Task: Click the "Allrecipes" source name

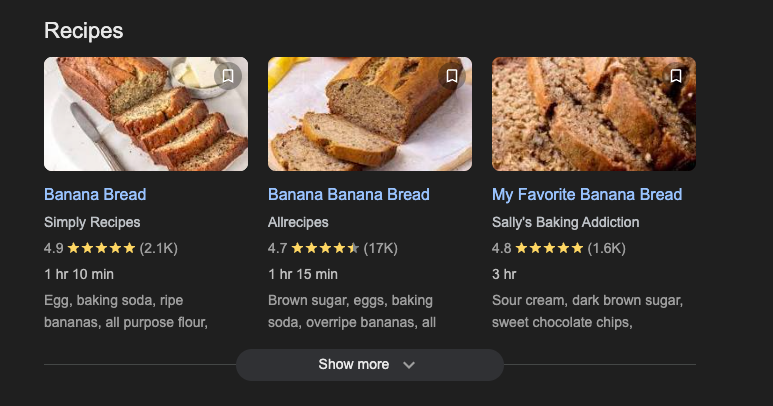Action: (x=298, y=222)
